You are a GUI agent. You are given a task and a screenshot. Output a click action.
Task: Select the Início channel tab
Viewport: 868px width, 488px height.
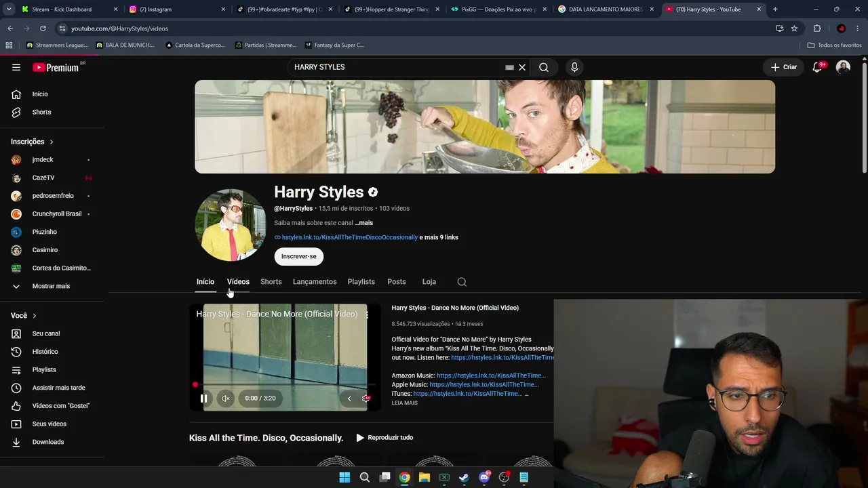pyautogui.click(x=205, y=282)
